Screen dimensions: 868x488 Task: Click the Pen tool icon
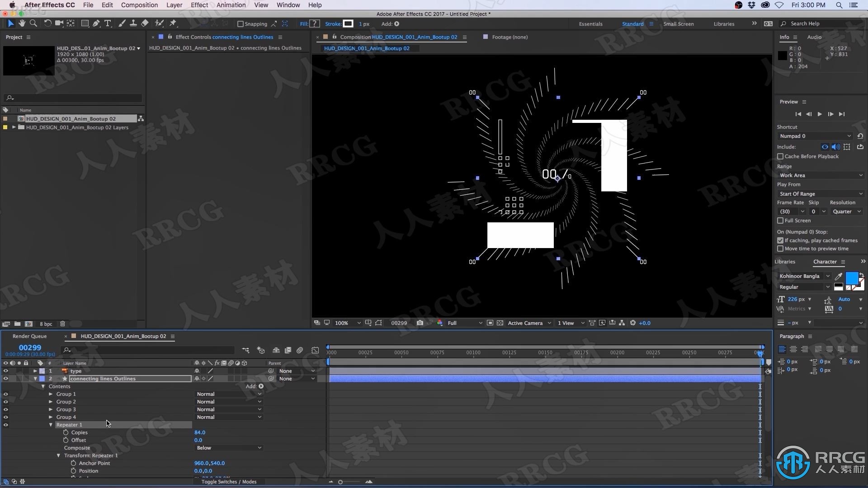click(x=95, y=24)
